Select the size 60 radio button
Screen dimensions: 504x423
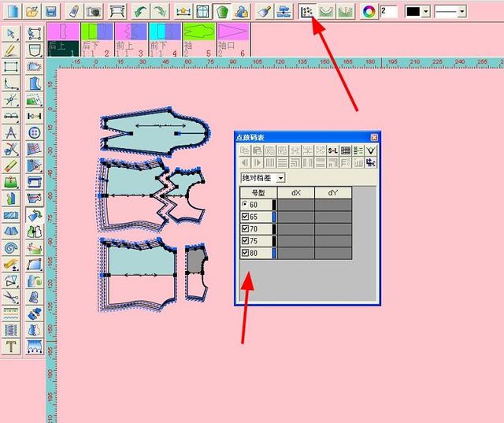pos(245,204)
